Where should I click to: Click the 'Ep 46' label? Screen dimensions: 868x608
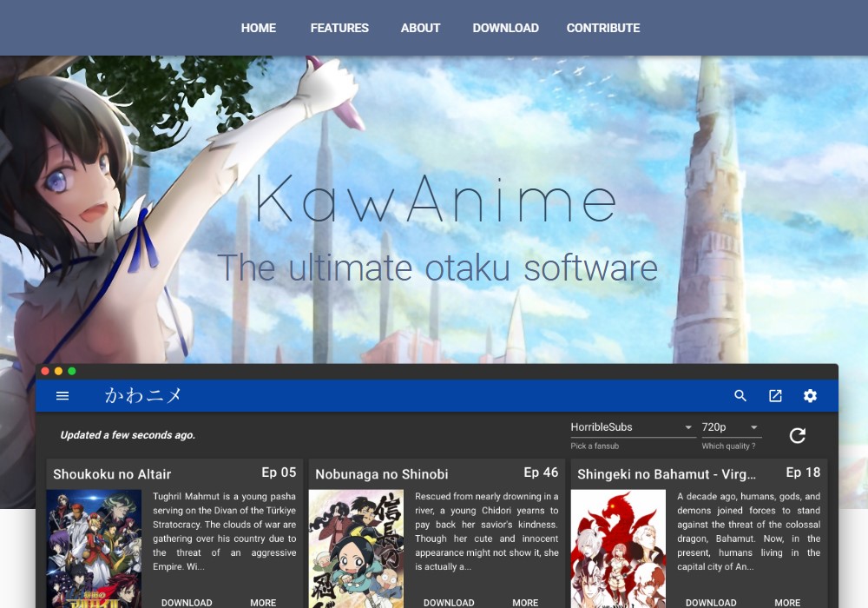tap(541, 473)
